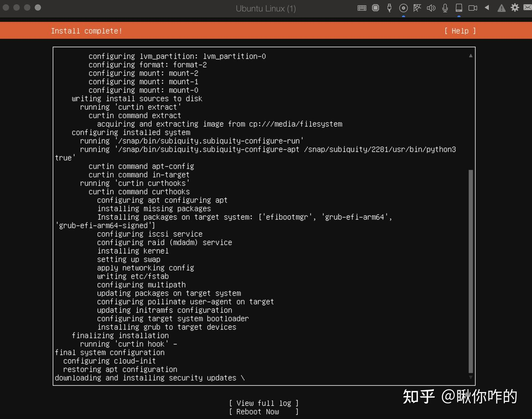Image resolution: width=532 pixels, height=419 pixels.
Task: Click the warning triangle icon
Action: pyautogui.click(x=501, y=8)
